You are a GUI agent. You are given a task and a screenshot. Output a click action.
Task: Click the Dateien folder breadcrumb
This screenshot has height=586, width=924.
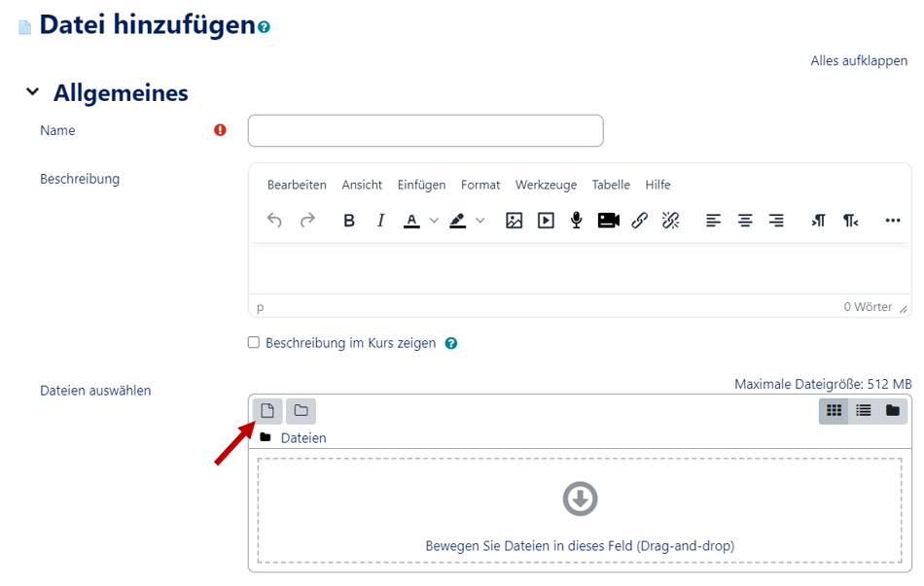302,438
